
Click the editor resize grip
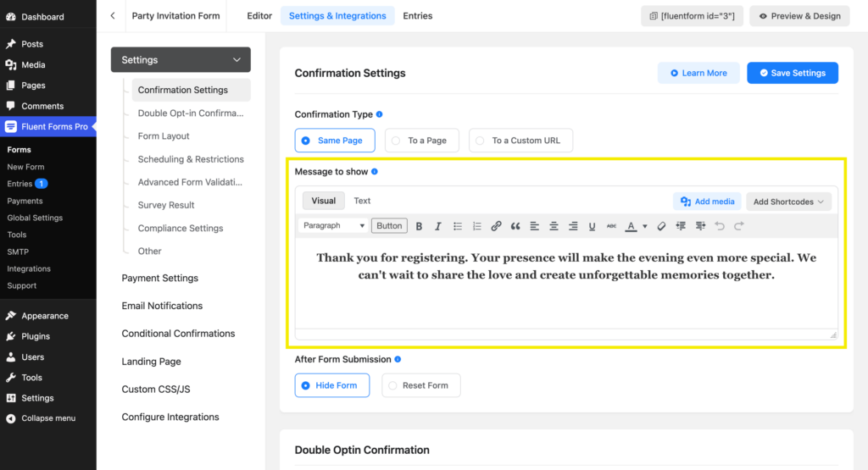(833, 335)
